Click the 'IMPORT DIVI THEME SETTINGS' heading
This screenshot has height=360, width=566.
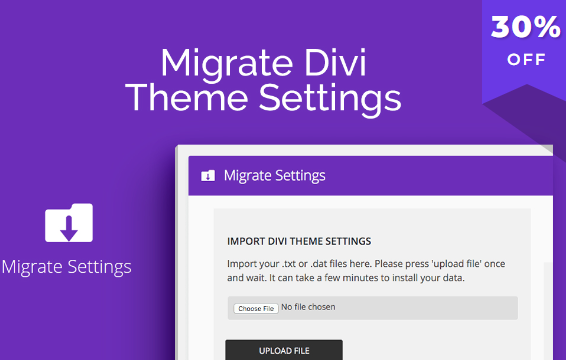tap(299, 241)
